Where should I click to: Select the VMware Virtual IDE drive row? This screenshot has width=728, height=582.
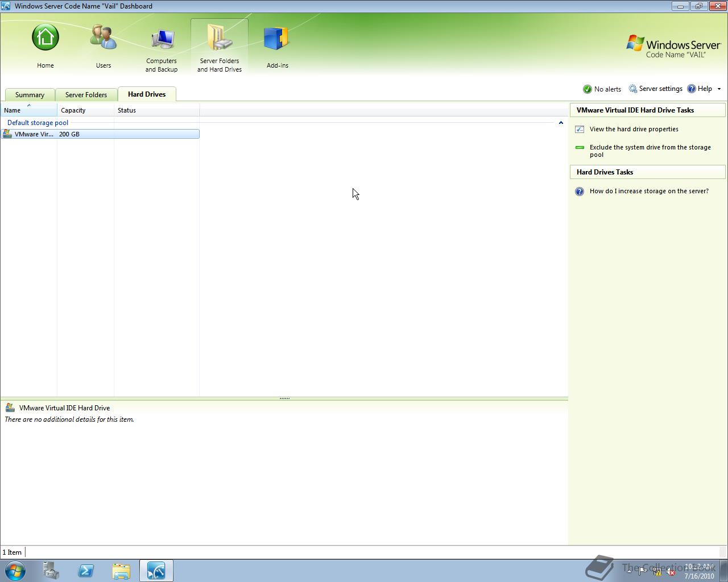[x=100, y=134]
